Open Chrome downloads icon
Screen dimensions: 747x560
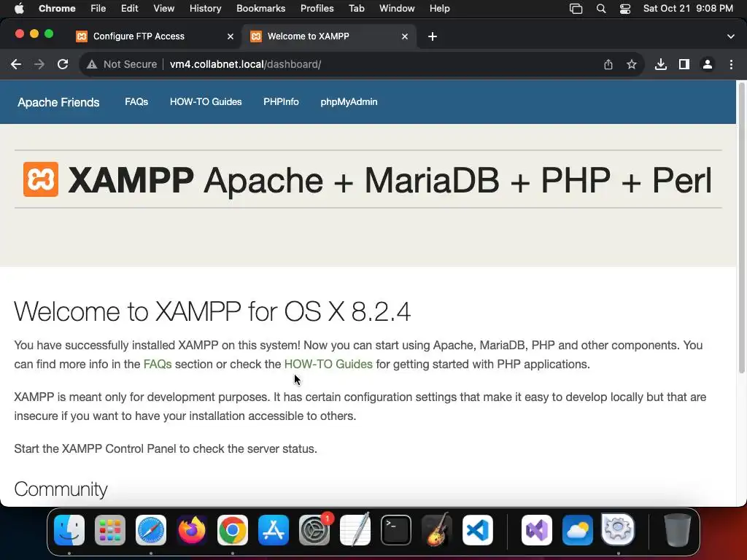(x=661, y=64)
